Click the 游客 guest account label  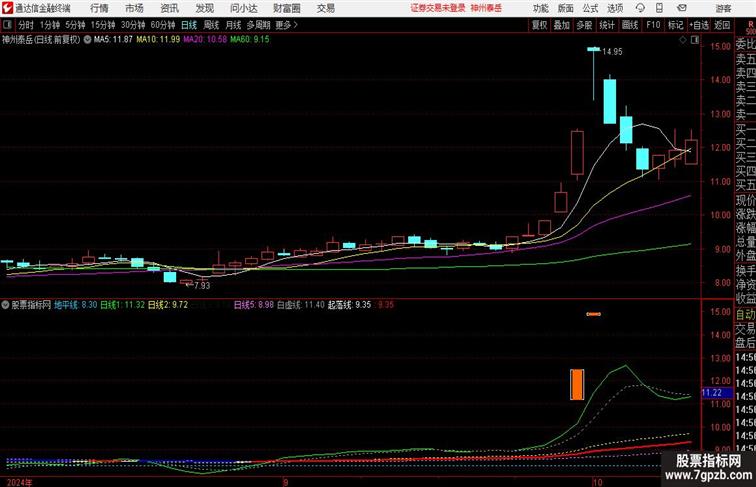tap(723, 8)
